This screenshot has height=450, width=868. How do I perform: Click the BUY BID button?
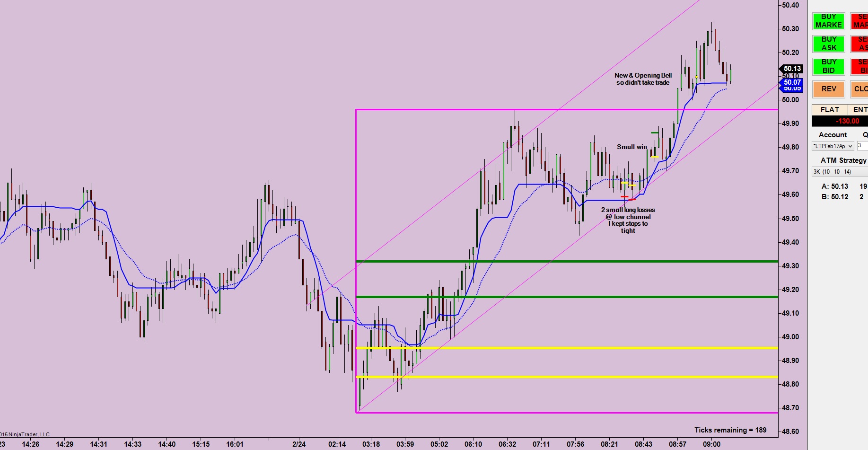coord(828,66)
